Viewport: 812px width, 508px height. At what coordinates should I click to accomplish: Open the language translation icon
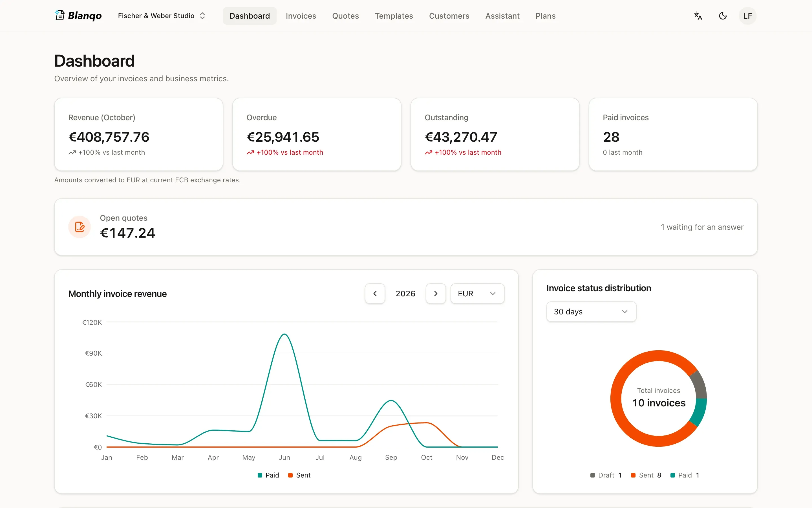[x=698, y=16]
